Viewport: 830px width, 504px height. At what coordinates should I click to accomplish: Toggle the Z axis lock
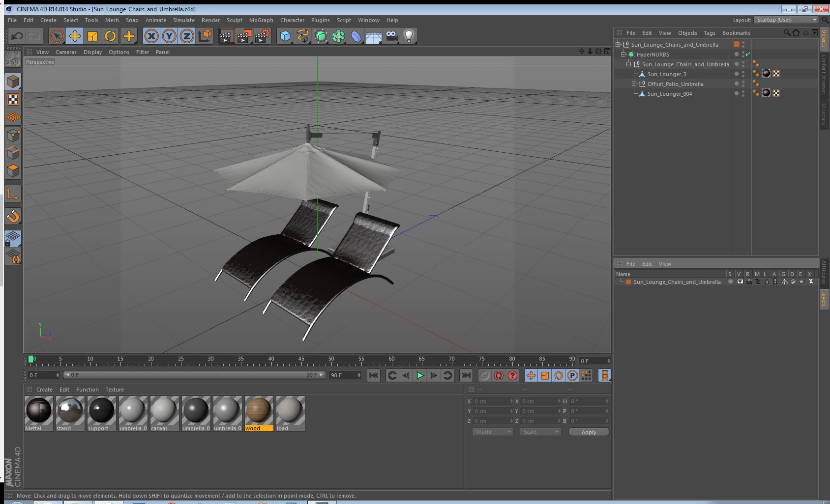tap(187, 36)
